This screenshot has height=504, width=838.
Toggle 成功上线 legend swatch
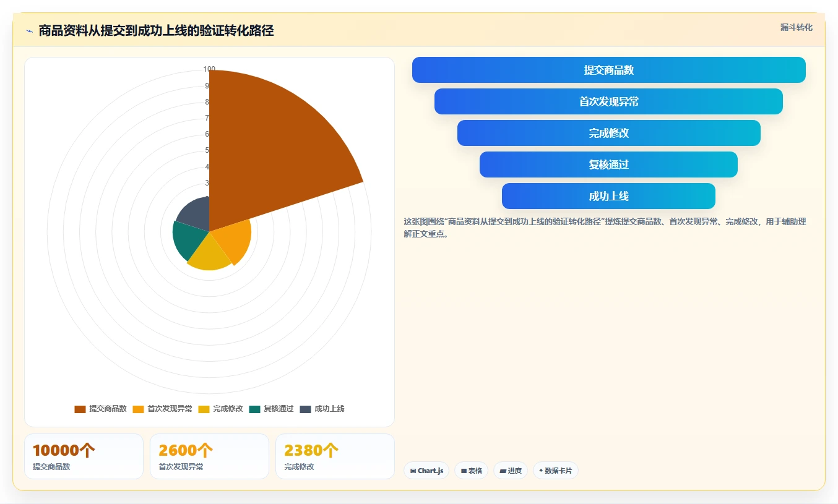pos(305,409)
